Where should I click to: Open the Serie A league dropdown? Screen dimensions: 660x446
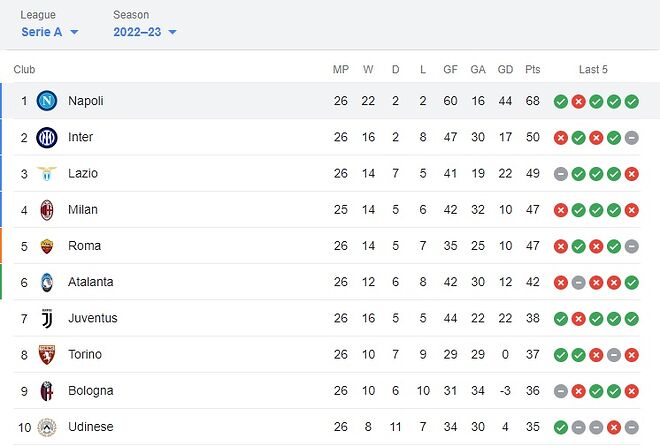tap(50, 32)
